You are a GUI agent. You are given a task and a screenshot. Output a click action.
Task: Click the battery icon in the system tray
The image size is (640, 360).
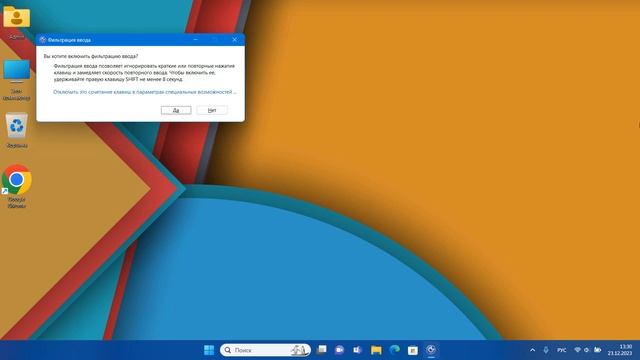598,350
